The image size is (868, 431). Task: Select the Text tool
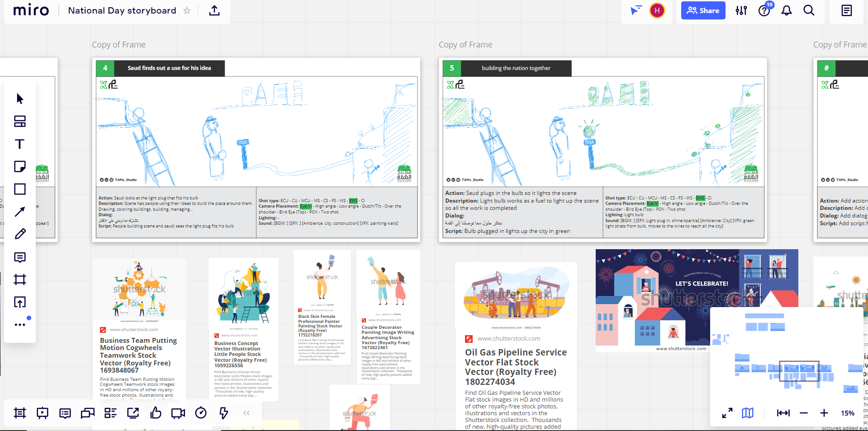click(x=20, y=144)
